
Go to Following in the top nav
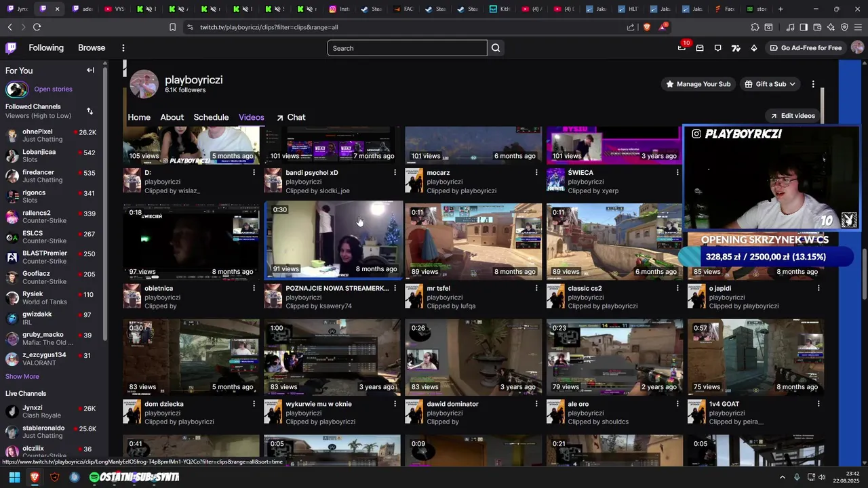[x=46, y=48]
